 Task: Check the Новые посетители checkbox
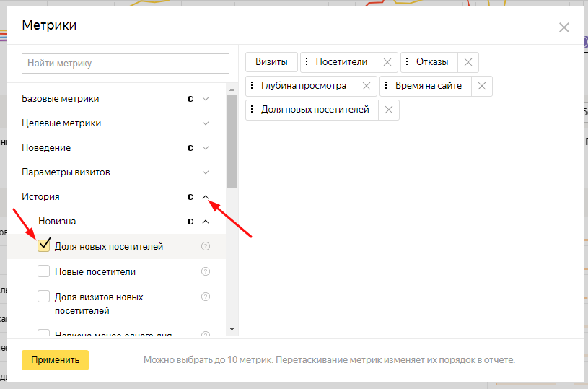(44, 271)
